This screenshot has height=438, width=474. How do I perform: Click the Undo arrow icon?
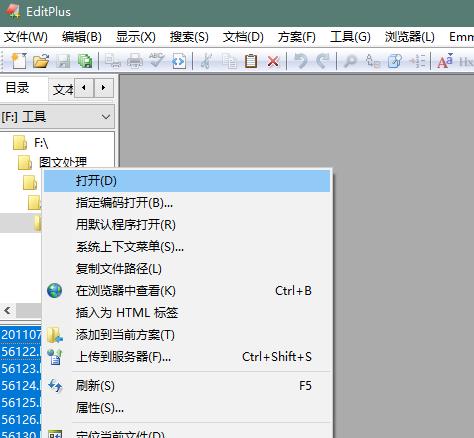301,61
